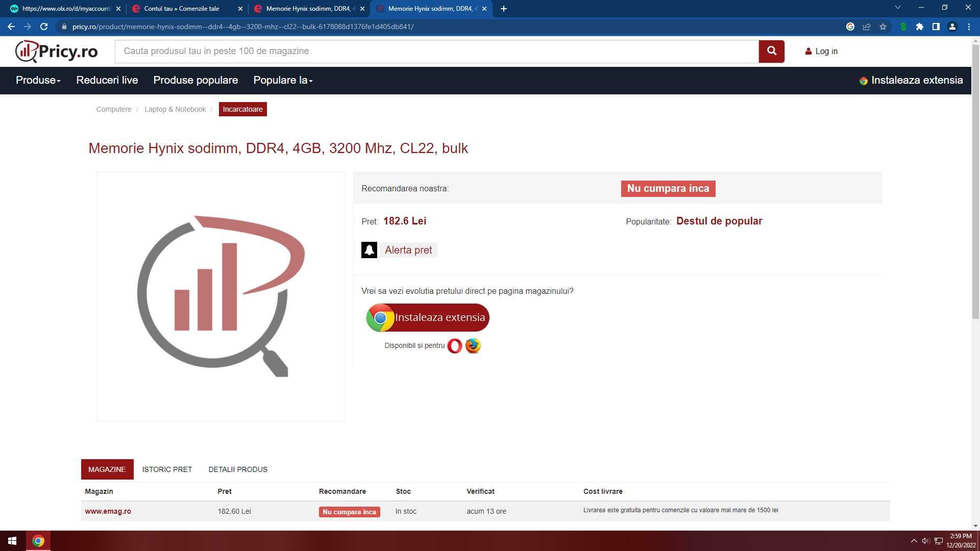Click the acum 13 ore cell
980x551 pixels.
click(x=486, y=511)
